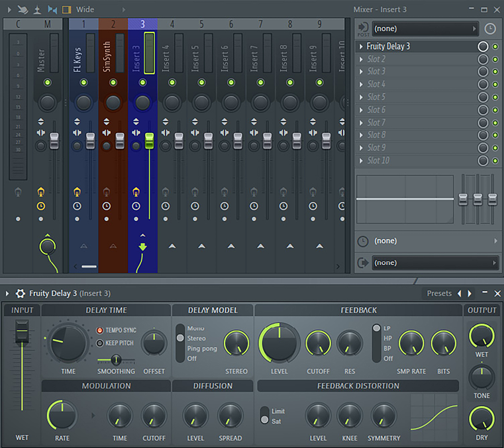Image resolution: width=504 pixels, height=448 pixels.
Task: Click the output WET knob
Action: tap(481, 336)
